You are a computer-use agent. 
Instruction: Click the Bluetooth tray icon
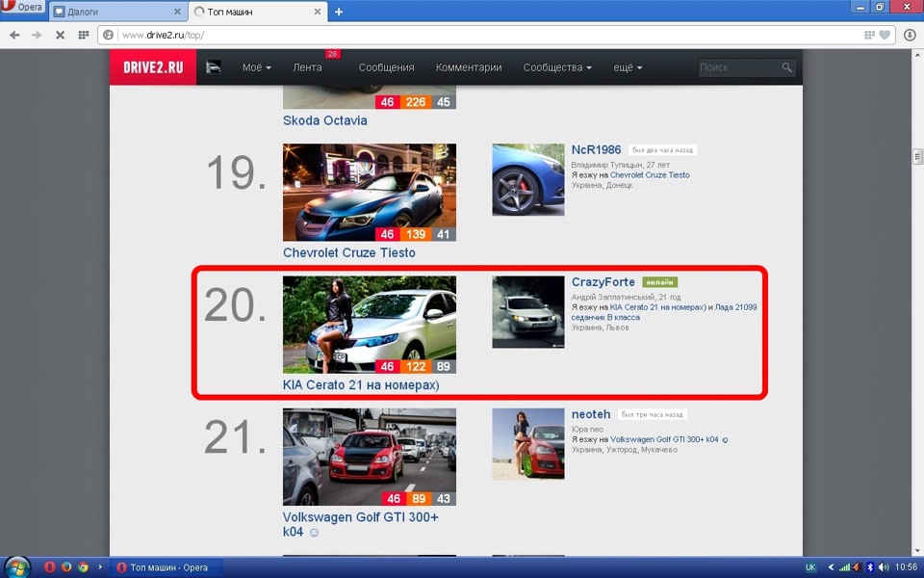(x=870, y=567)
